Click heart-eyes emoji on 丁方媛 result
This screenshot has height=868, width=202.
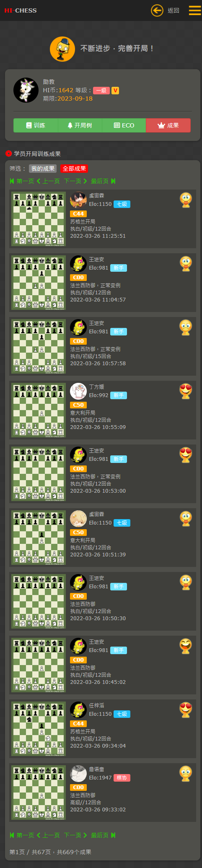tap(186, 391)
